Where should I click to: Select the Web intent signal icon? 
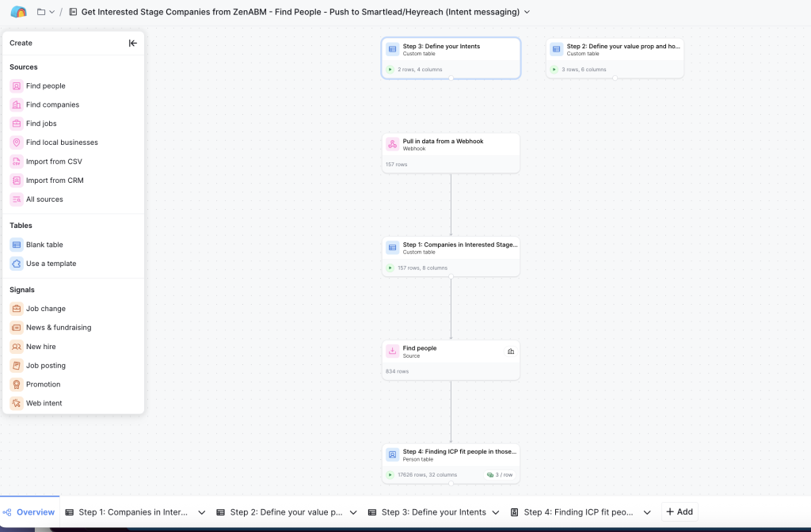17,403
